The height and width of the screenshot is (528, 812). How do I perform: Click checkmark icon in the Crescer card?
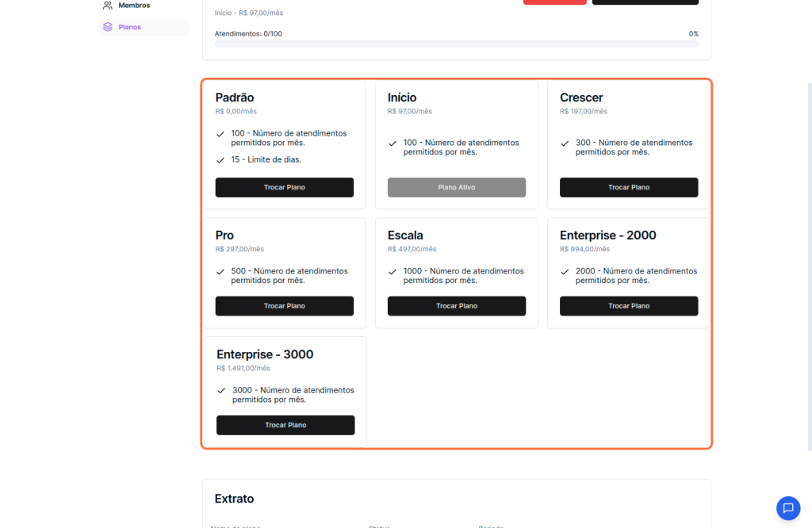(565, 143)
